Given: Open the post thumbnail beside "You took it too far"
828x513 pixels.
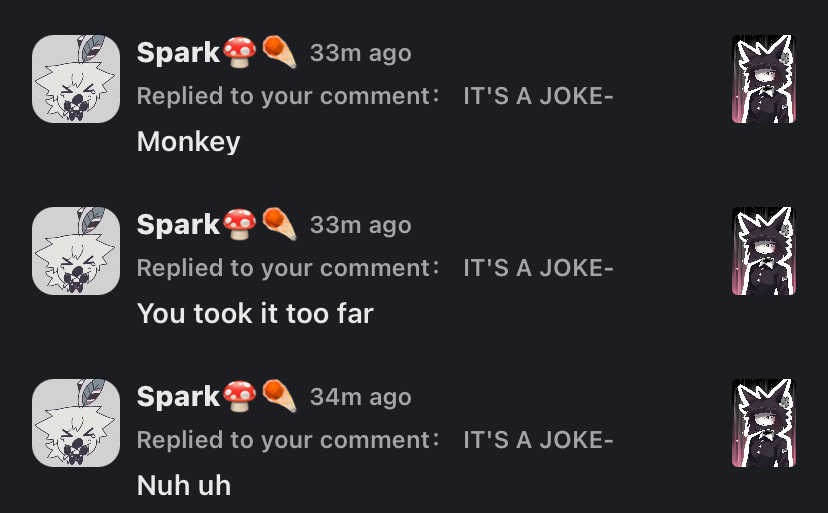Looking at the screenshot, I should pos(763,251).
